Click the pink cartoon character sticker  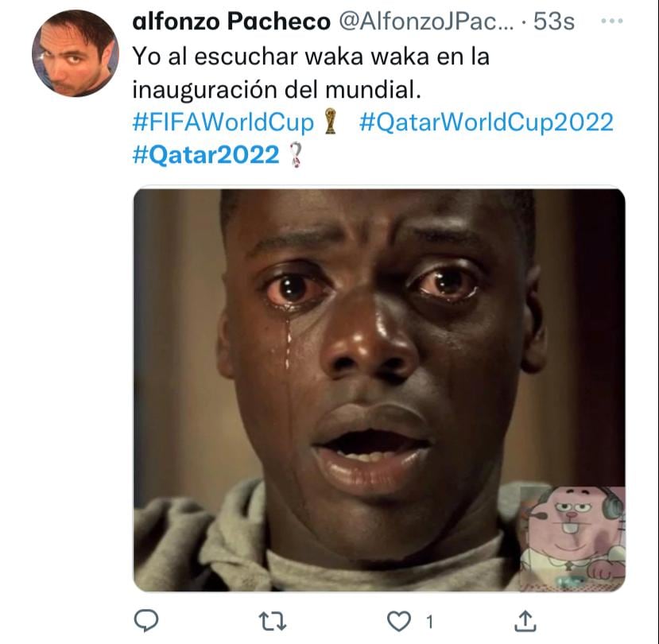coord(572,539)
